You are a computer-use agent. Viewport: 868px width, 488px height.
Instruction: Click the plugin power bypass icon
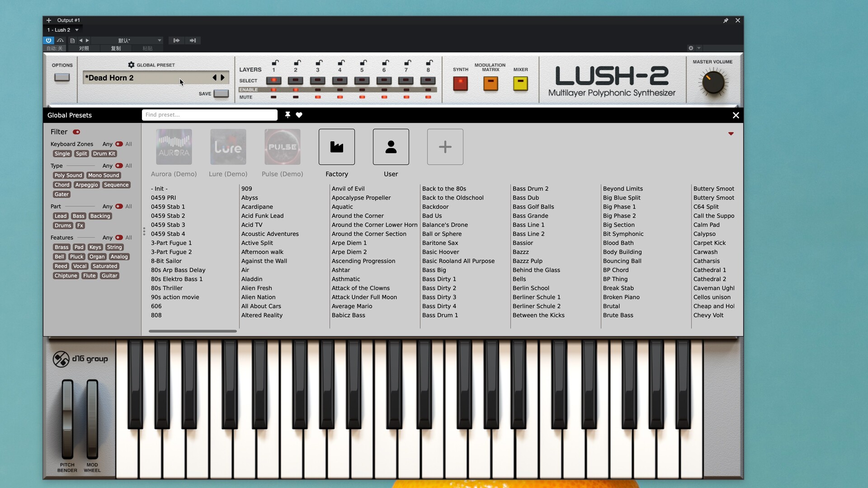pyautogui.click(x=49, y=40)
